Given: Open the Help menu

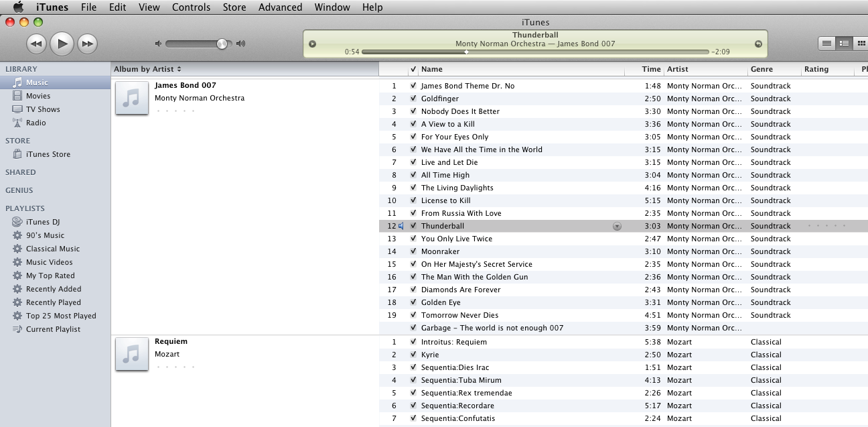Looking at the screenshot, I should click(372, 7).
